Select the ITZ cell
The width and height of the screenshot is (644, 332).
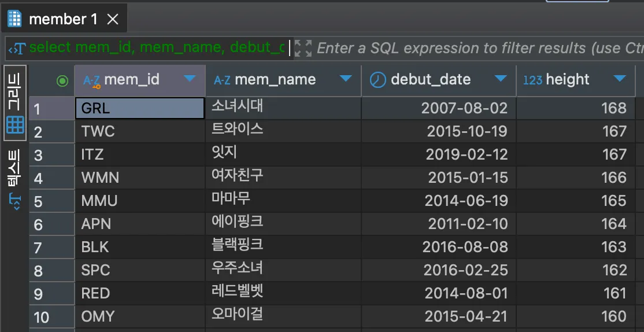[x=140, y=154]
